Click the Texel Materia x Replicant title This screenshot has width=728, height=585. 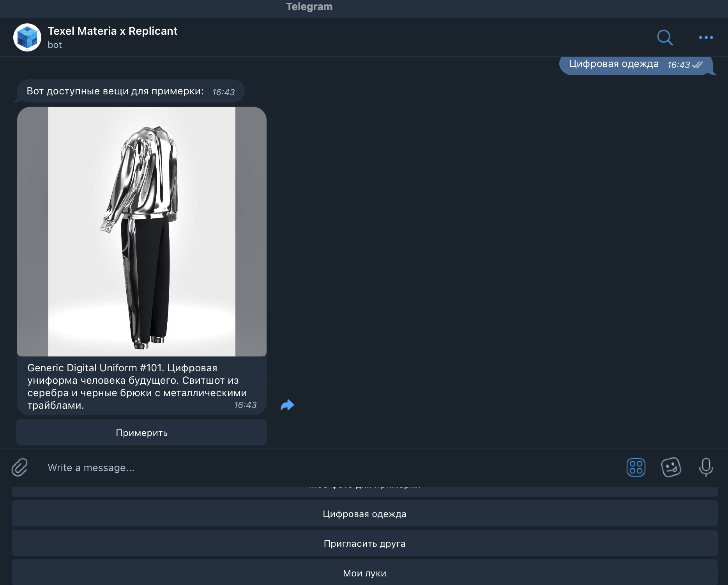pos(112,31)
